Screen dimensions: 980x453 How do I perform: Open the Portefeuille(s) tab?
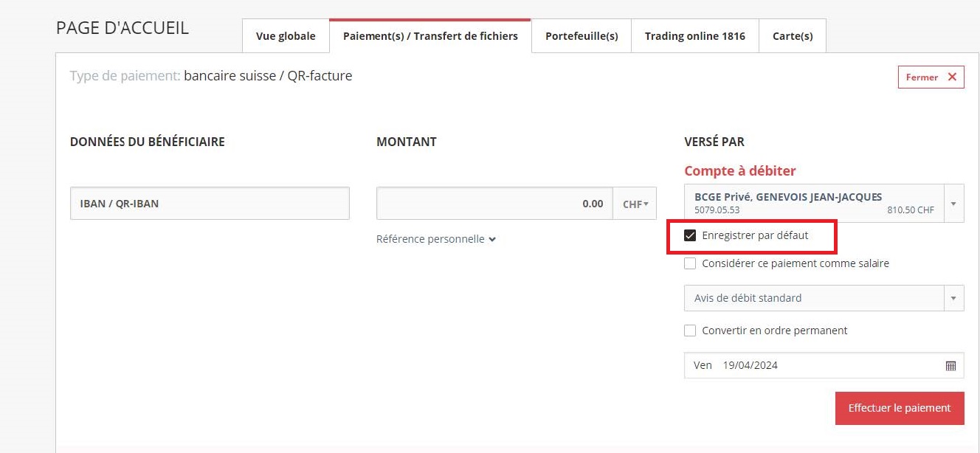tap(582, 36)
